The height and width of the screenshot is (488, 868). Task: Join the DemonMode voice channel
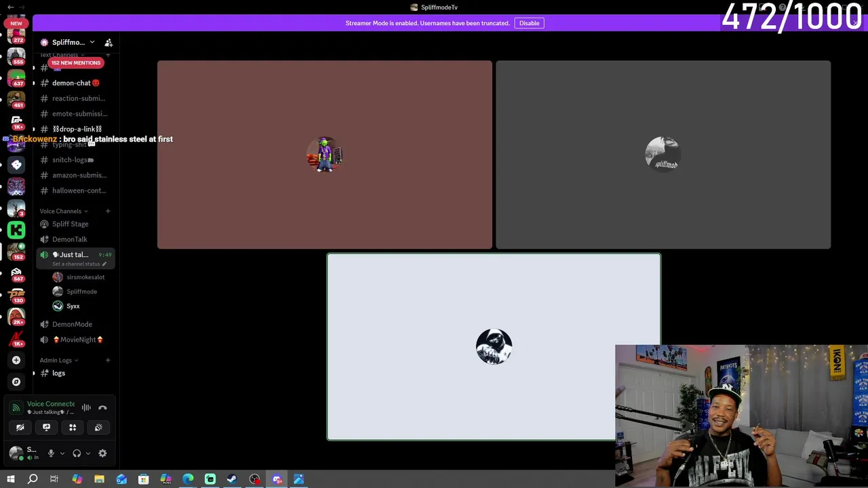(x=73, y=324)
